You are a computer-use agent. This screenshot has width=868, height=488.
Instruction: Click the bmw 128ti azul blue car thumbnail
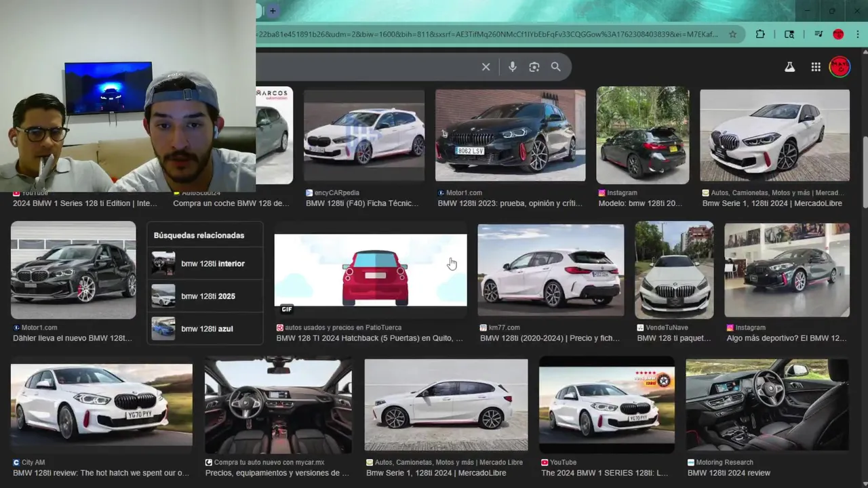tap(163, 329)
